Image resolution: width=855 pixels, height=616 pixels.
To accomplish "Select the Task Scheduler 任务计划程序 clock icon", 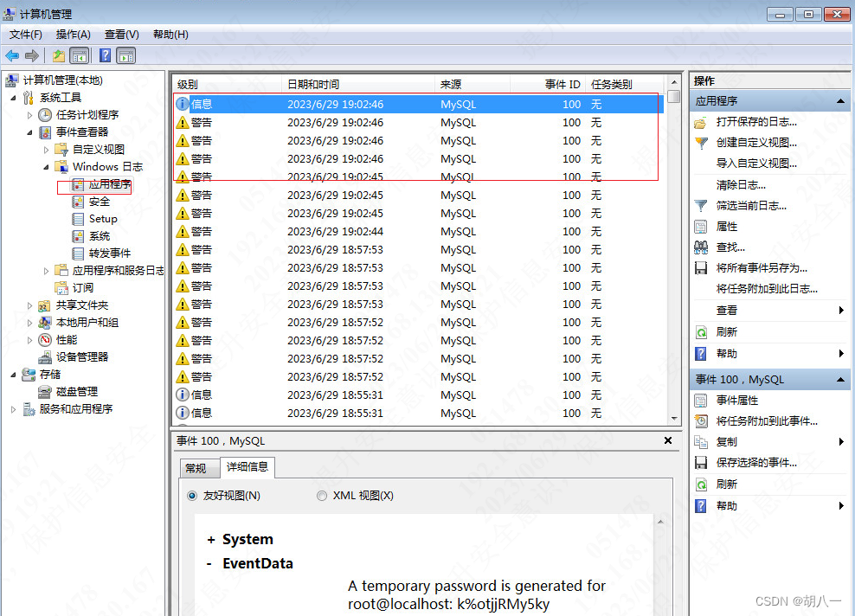I will [45, 115].
